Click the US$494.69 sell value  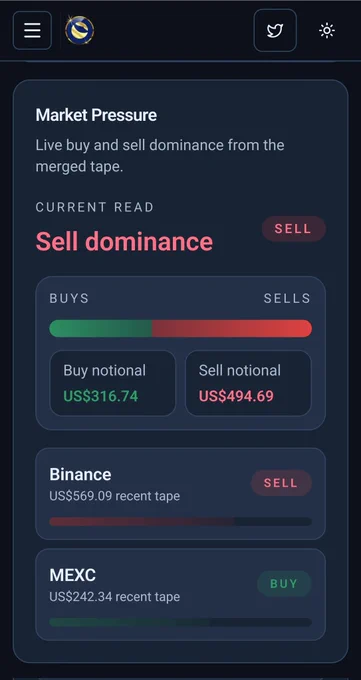[x=236, y=396]
